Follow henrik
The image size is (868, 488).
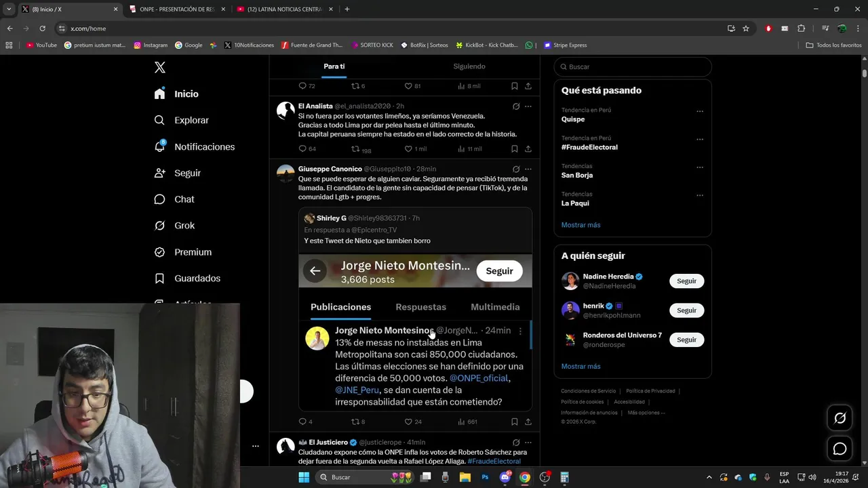click(686, 310)
